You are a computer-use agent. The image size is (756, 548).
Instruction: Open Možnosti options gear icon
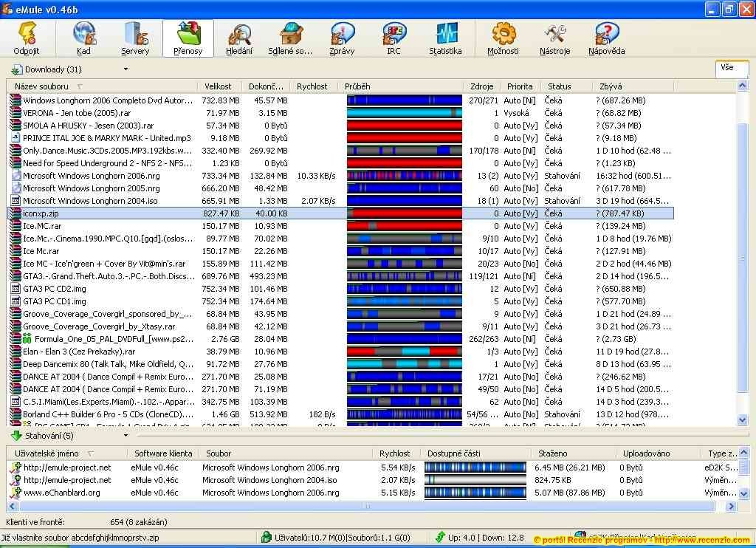pyautogui.click(x=503, y=38)
